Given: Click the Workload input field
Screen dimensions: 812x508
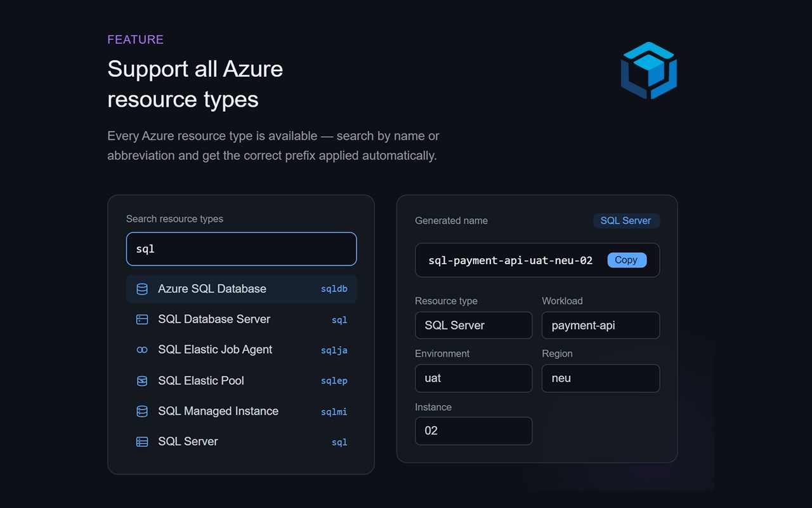Looking at the screenshot, I should click(x=600, y=325).
